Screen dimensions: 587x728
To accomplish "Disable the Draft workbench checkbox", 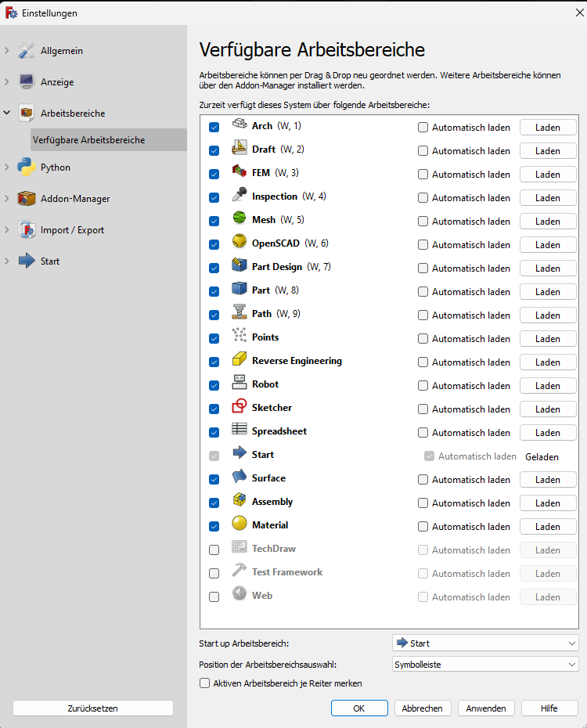I will 214,150.
